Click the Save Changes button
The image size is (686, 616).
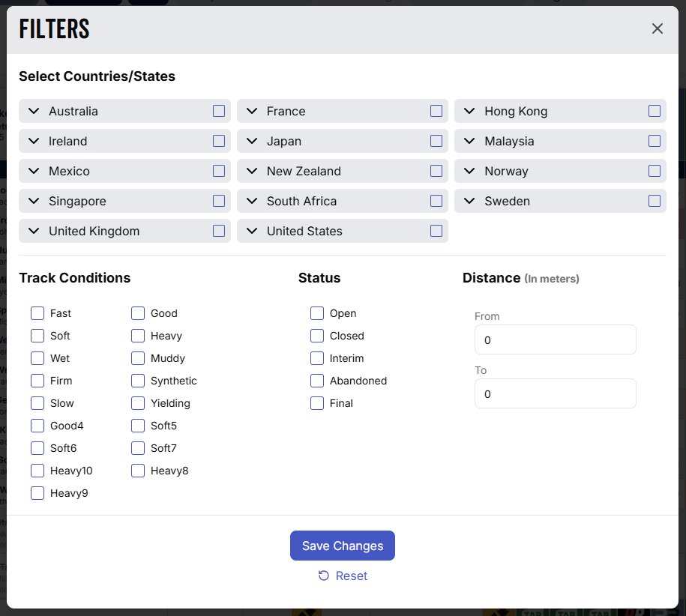[343, 546]
